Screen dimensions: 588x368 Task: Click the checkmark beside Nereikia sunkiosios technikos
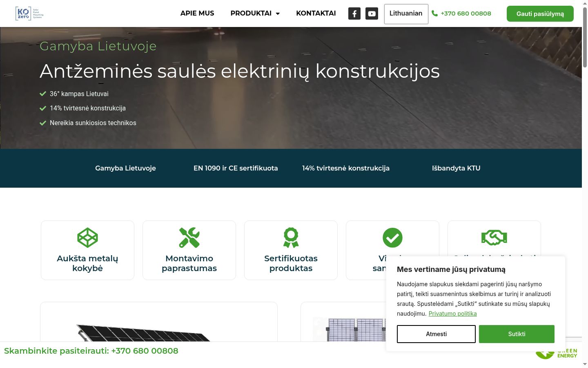click(x=42, y=123)
